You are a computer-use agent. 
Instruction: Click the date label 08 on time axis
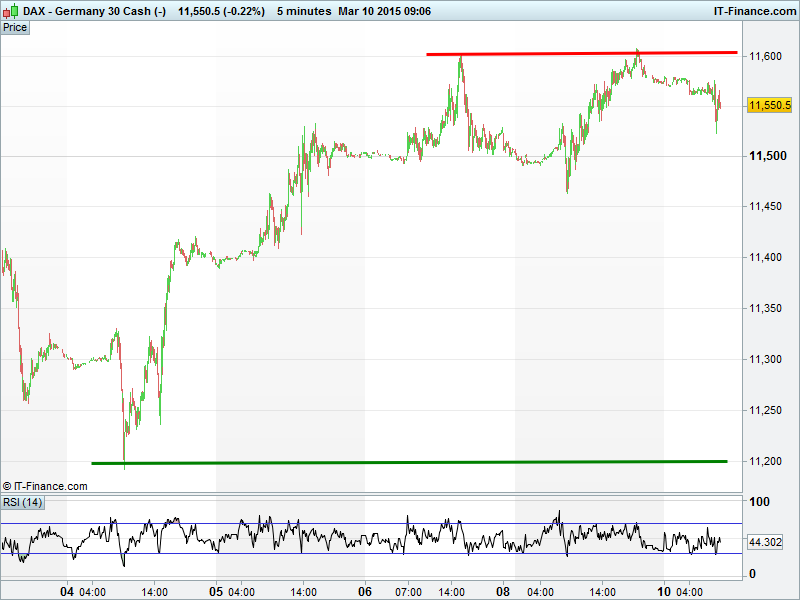click(x=505, y=591)
